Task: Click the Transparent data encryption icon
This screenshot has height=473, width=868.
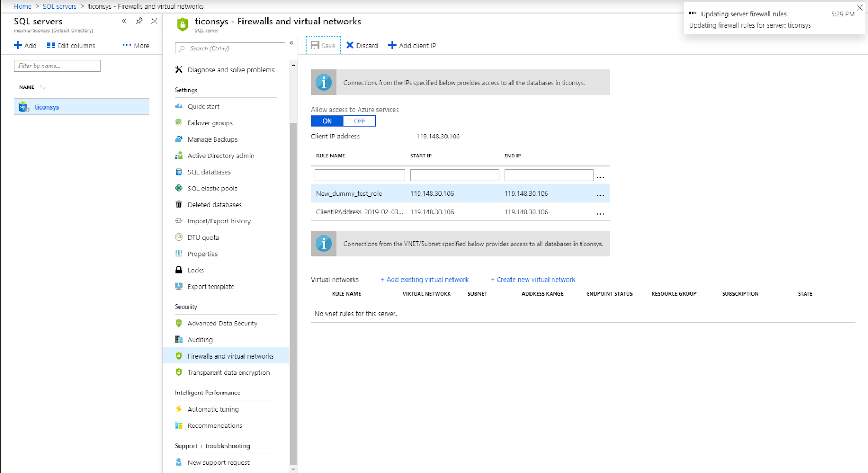Action: pos(178,372)
